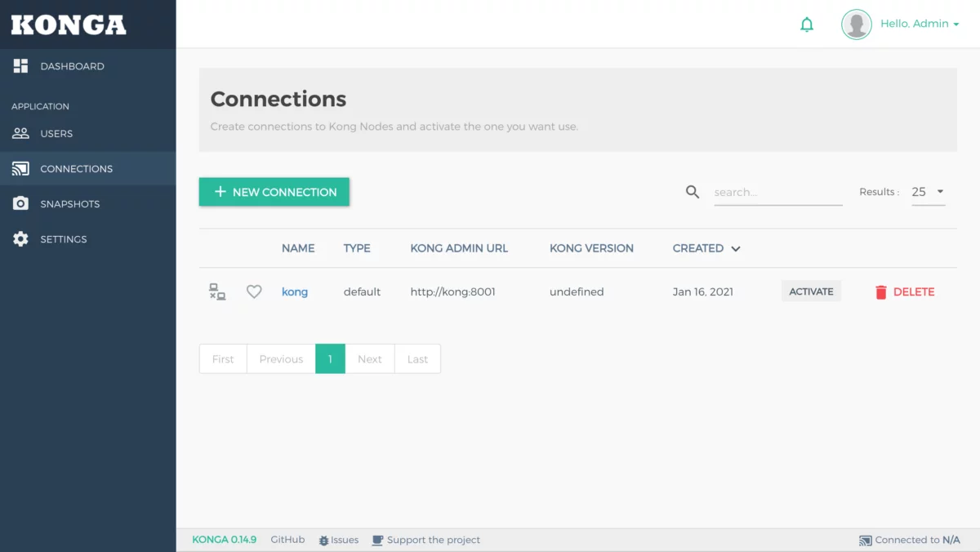Delete the kong connection
The height and width of the screenshot is (552, 980).
click(x=905, y=292)
